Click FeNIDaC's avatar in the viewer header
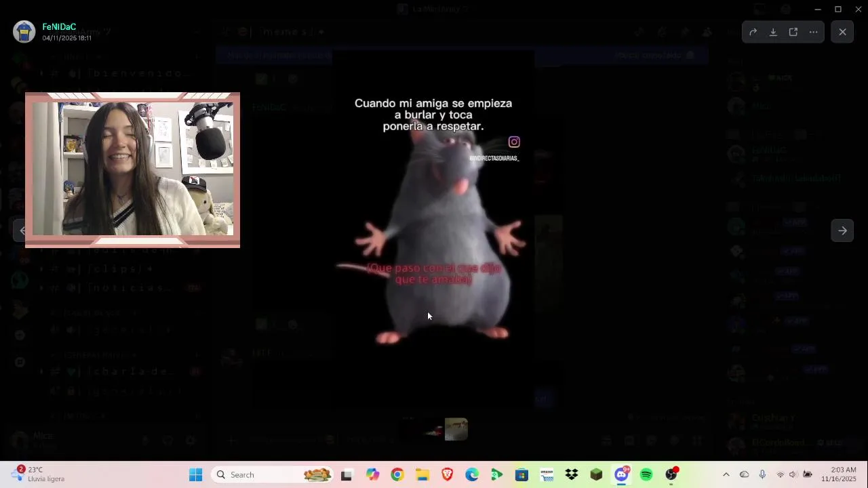Image resolution: width=868 pixels, height=488 pixels. tap(24, 32)
